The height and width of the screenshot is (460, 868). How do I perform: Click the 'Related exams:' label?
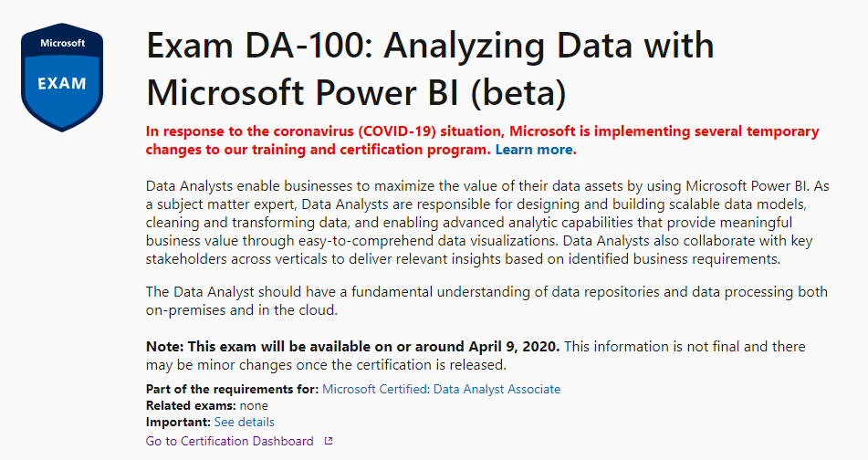(191, 406)
